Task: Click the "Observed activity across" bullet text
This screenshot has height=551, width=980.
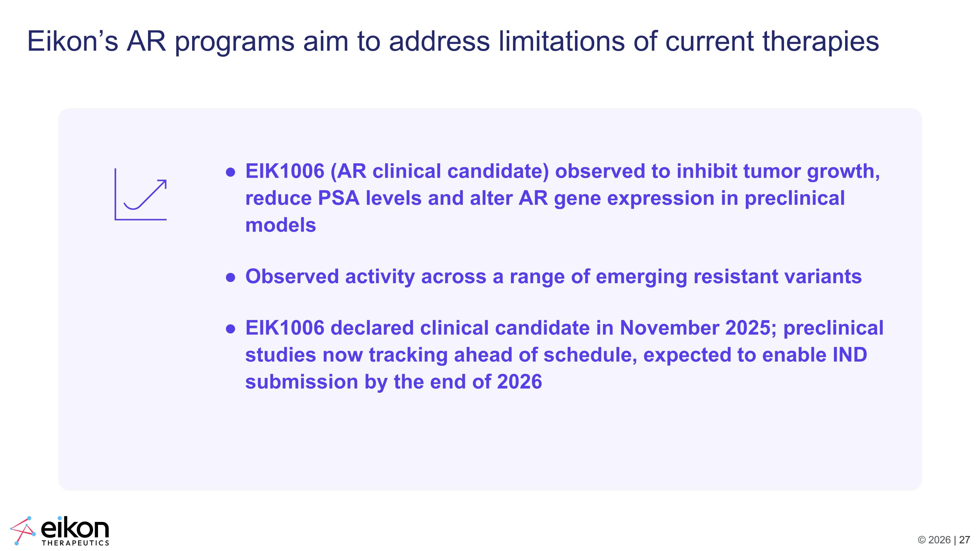Action: click(553, 276)
